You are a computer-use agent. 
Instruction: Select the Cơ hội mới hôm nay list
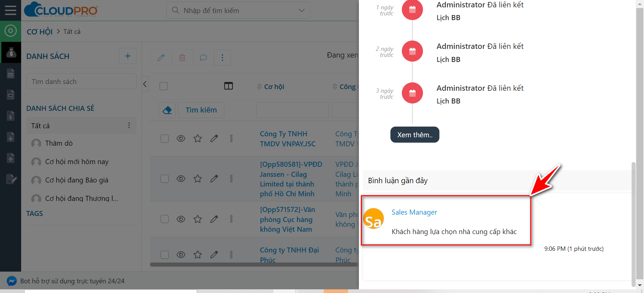click(77, 162)
